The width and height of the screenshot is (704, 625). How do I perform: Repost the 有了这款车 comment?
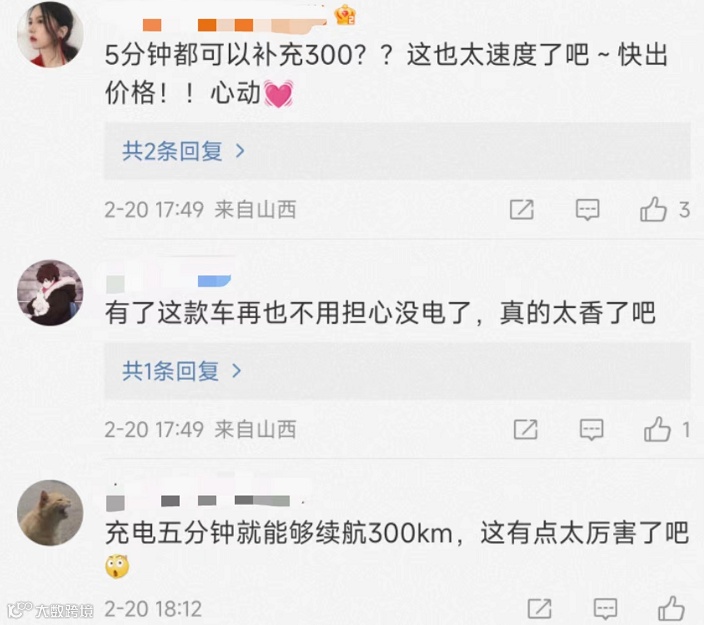click(526, 430)
